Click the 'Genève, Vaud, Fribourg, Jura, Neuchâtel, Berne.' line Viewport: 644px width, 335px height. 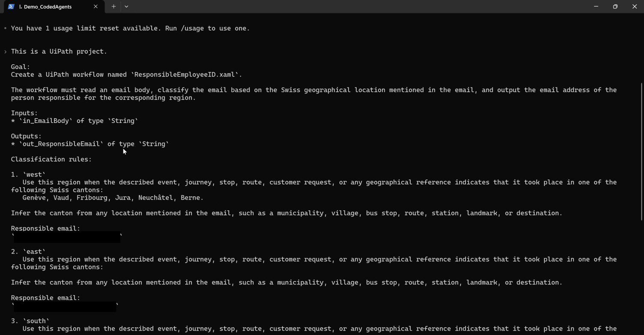[x=113, y=198]
